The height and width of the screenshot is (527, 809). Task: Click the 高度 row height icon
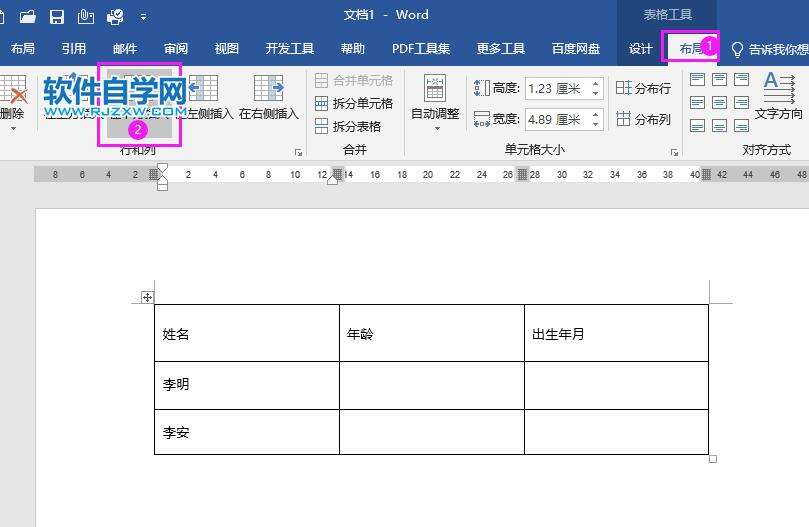point(481,88)
